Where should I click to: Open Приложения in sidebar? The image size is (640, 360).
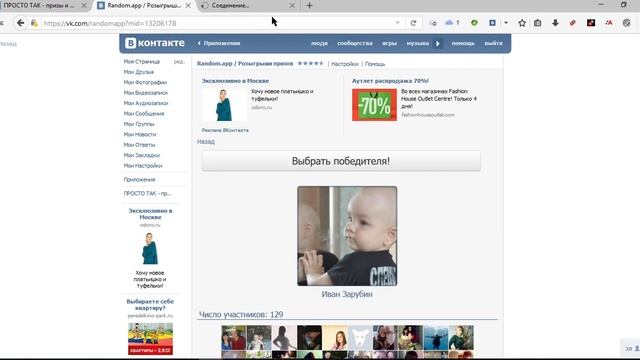tap(140, 180)
